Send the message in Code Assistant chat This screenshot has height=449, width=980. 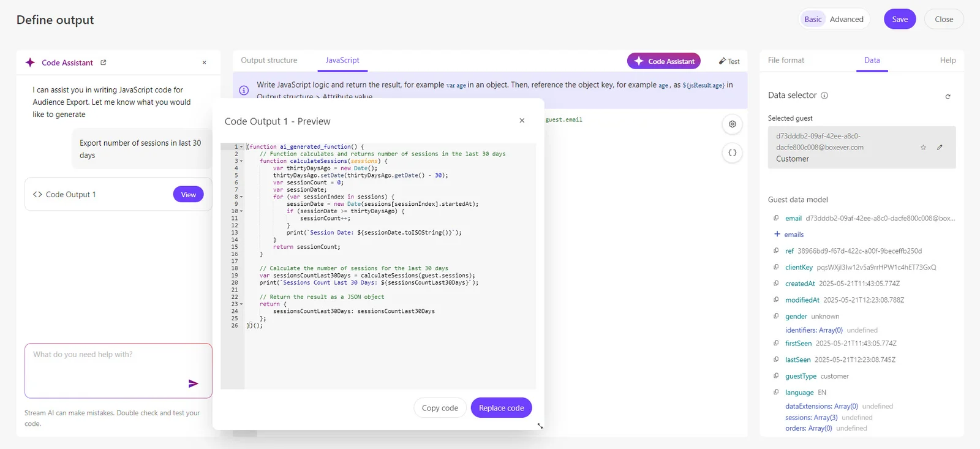[193, 383]
